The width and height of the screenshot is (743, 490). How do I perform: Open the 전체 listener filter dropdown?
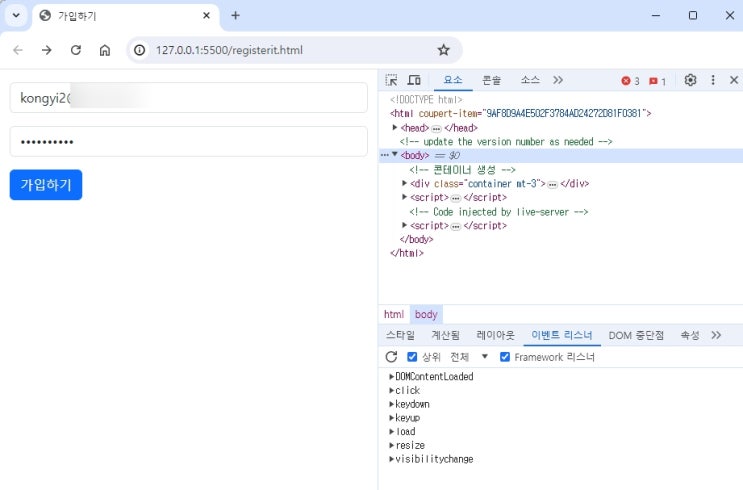pos(469,357)
